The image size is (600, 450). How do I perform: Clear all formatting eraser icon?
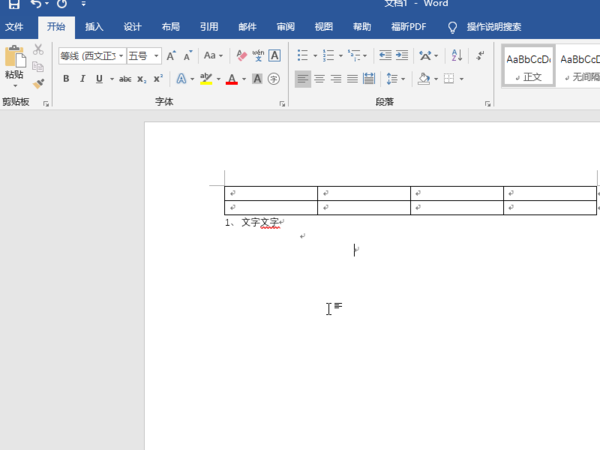coord(241,56)
